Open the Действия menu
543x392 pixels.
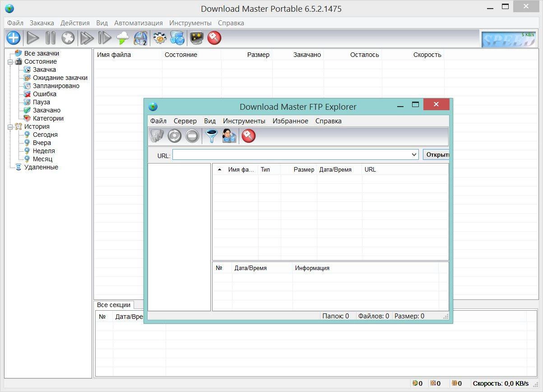click(x=75, y=23)
